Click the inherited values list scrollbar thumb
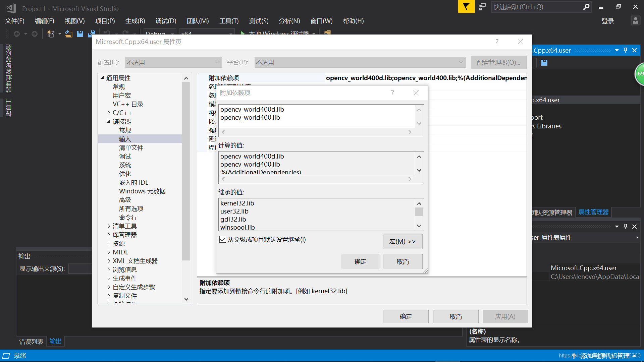Screen dimensions: 644x362 (x=419, y=212)
